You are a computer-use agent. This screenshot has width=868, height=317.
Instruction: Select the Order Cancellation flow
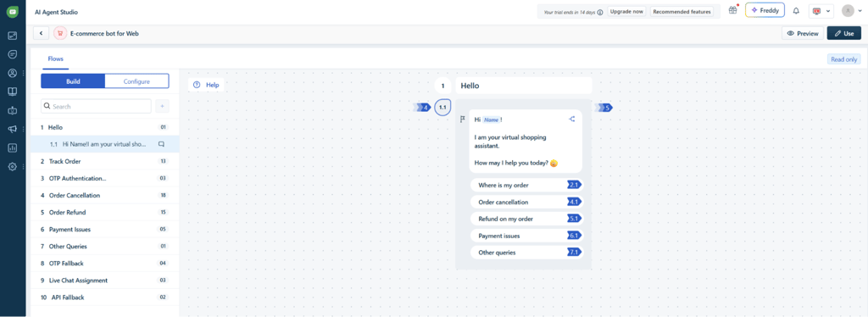(x=104, y=195)
